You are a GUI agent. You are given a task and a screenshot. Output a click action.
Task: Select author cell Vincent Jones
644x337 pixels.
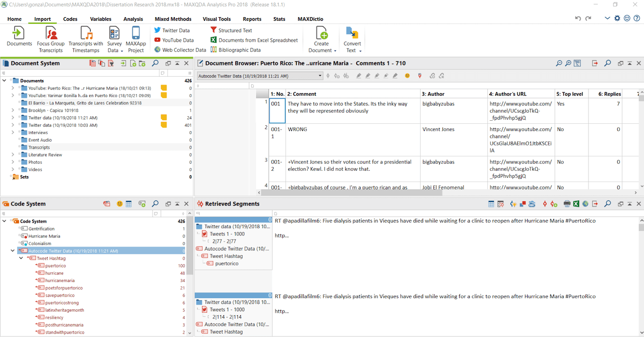click(453, 140)
